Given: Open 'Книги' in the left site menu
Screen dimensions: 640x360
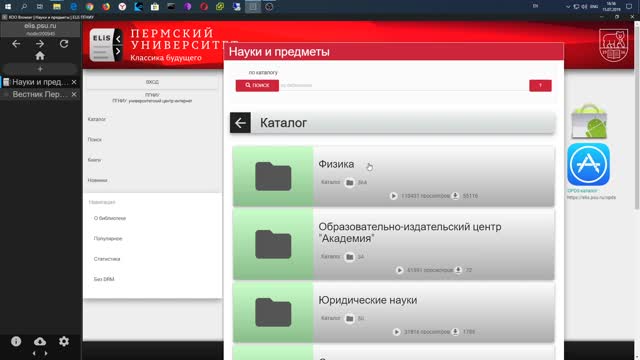Looking at the screenshot, I should pyautogui.click(x=94, y=160).
